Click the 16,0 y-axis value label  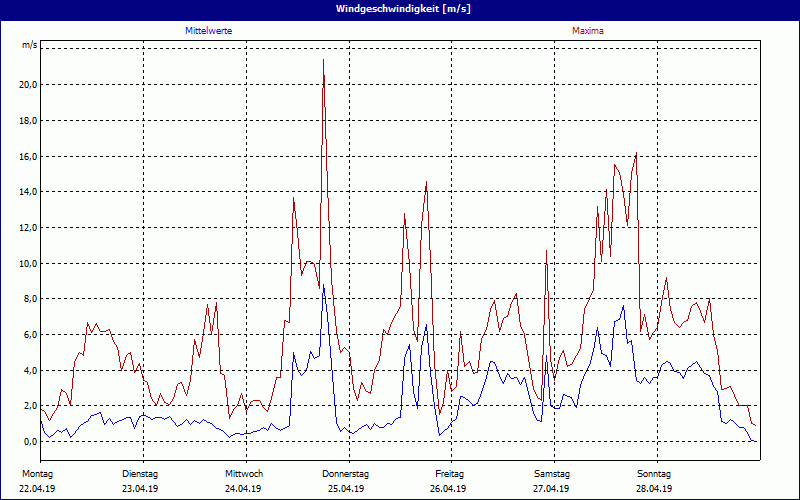point(28,157)
